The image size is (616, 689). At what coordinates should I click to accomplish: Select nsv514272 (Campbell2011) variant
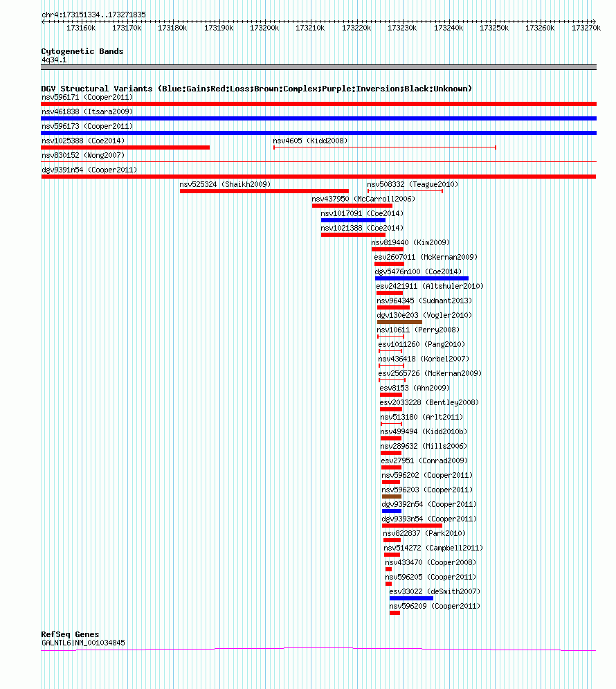pos(392,555)
